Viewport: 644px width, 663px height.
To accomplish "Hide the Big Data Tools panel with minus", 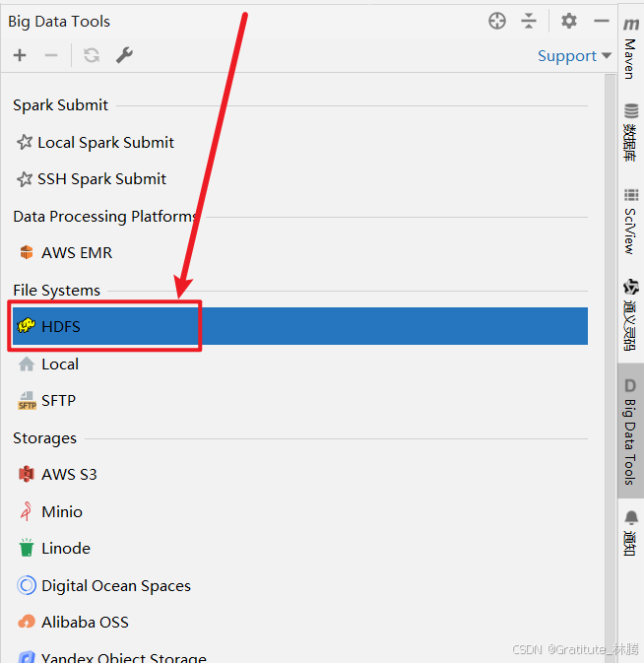I will tap(602, 21).
